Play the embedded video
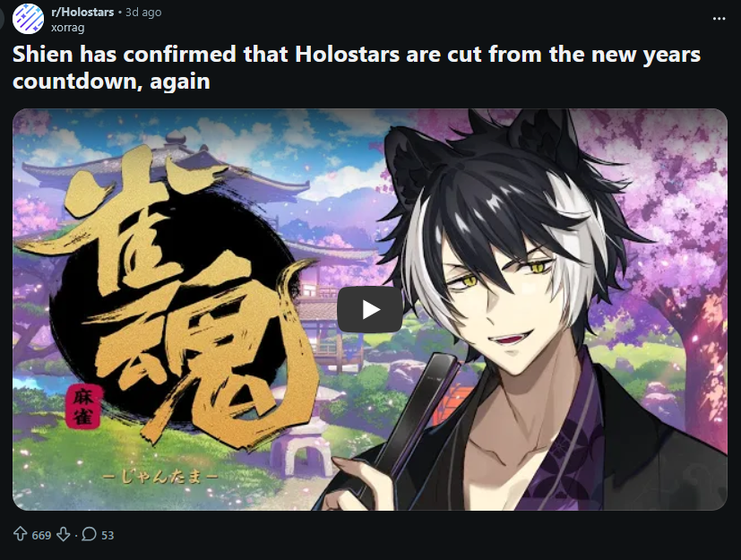 pos(369,309)
